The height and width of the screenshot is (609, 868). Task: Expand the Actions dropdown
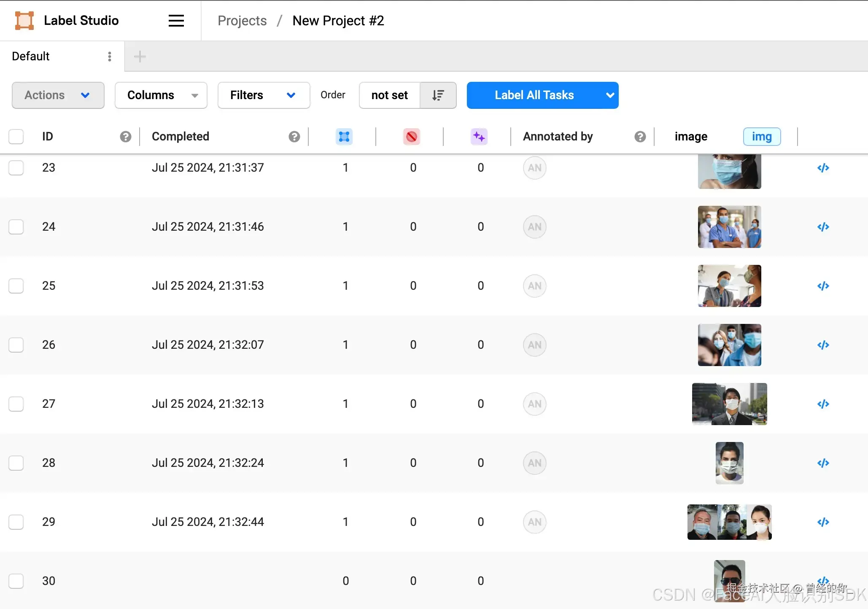pos(58,95)
